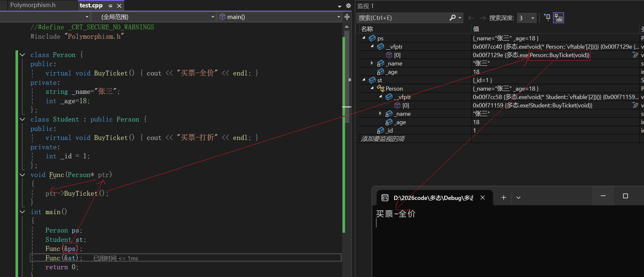Select the st variable icon
Image resolution: width=644 pixels, height=277 pixels.
(x=372, y=80)
